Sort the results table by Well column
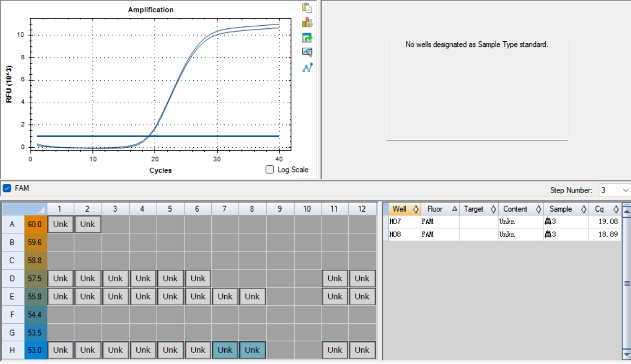Viewport: 631px width, 364px height. coord(405,209)
